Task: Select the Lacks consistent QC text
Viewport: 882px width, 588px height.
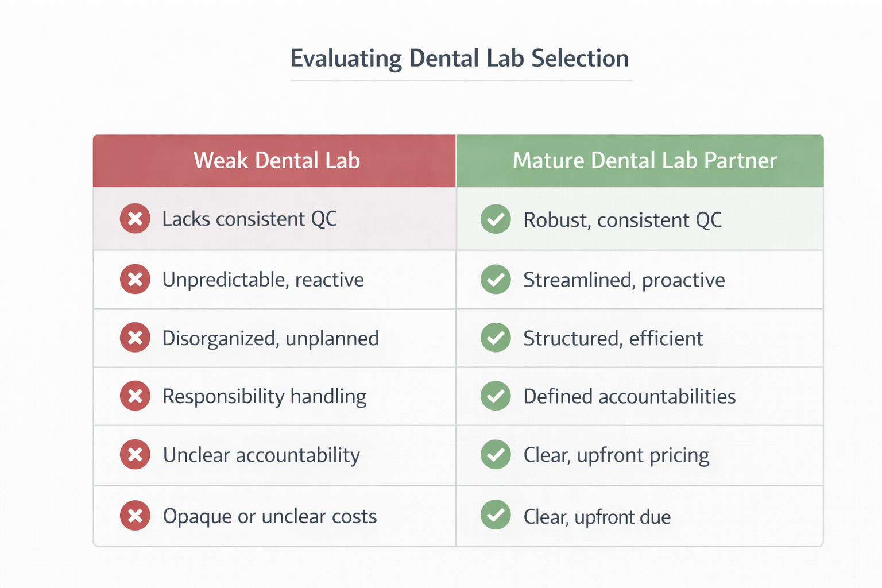Action: tap(249, 219)
